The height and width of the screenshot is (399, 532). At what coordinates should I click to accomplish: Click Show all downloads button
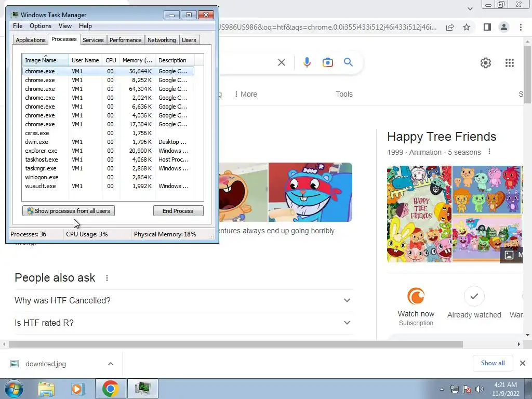point(493,363)
